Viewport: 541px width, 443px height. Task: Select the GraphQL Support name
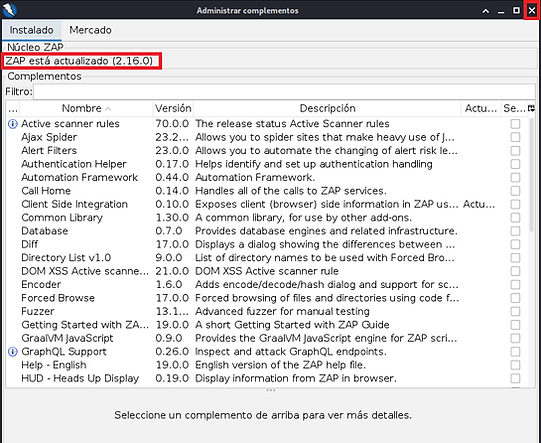pyautogui.click(x=64, y=352)
